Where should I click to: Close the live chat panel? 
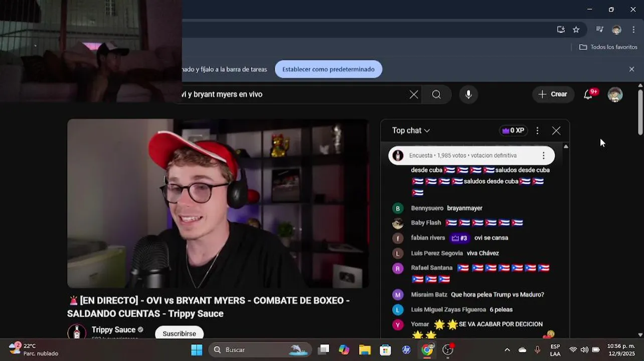pyautogui.click(x=556, y=130)
